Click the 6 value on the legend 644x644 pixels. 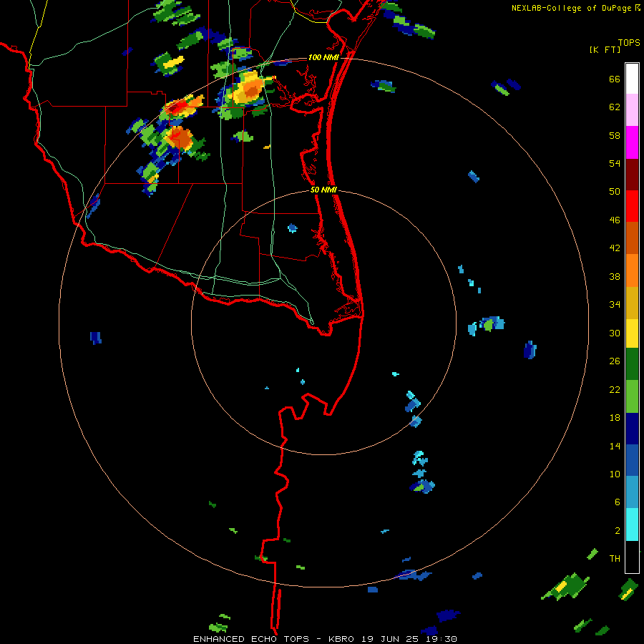[618, 502]
